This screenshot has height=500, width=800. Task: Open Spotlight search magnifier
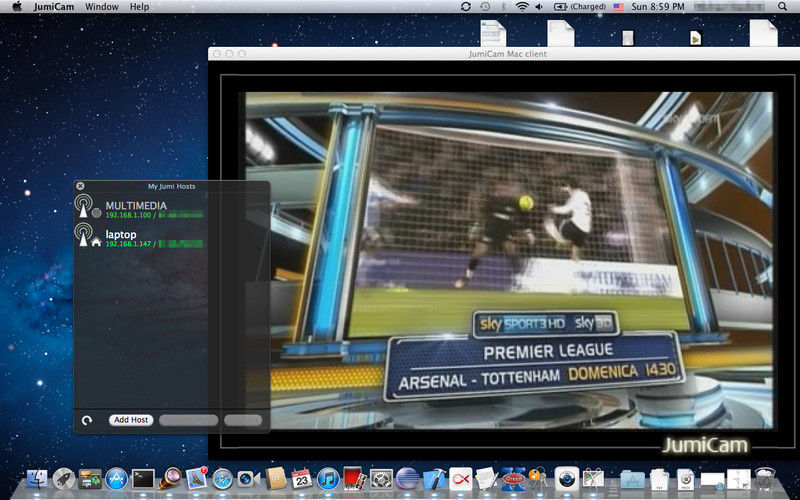point(782,7)
